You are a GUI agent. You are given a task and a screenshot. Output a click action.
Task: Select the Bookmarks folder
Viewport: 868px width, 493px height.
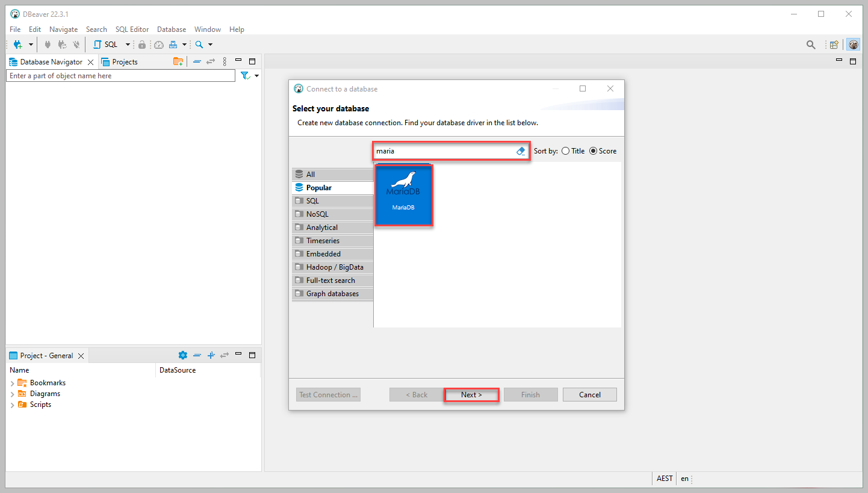point(48,383)
